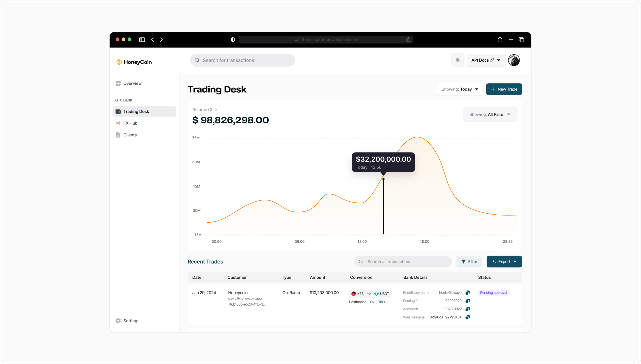Click the browser share icon
This screenshot has height=364, width=641.
pyautogui.click(x=500, y=40)
